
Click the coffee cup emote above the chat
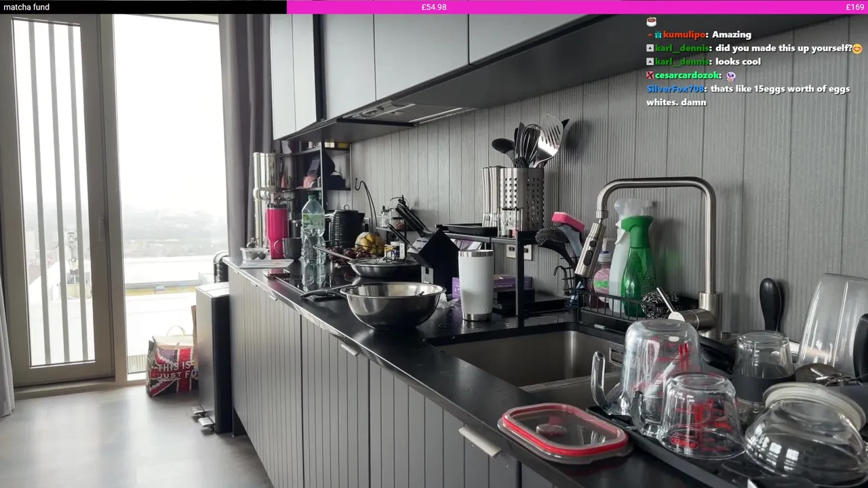[x=651, y=22]
